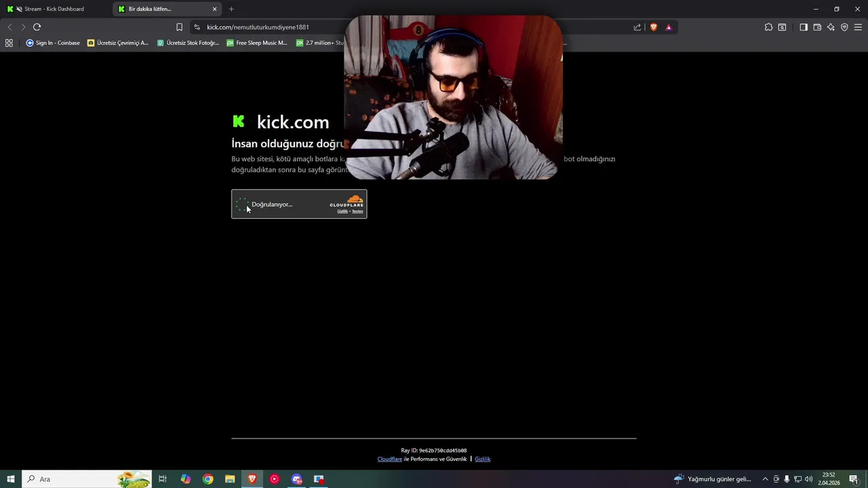Open Sign In - Coinbase bookmark
The image size is (868, 488).
pyautogui.click(x=53, y=43)
